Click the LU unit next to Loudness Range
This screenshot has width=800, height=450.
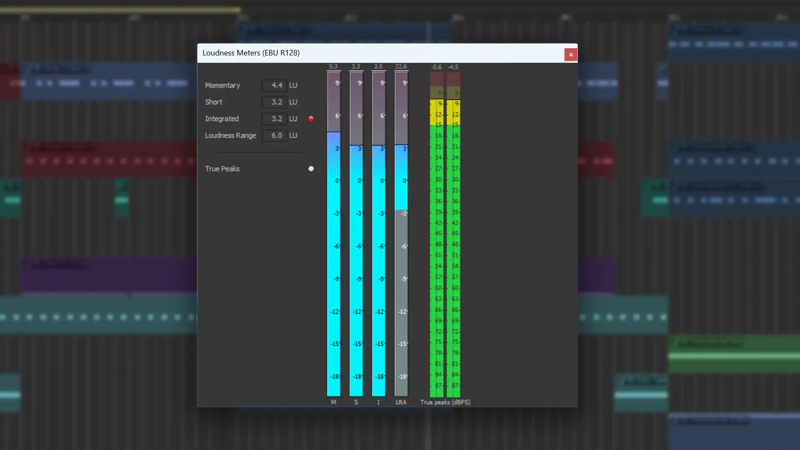(293, 135)
